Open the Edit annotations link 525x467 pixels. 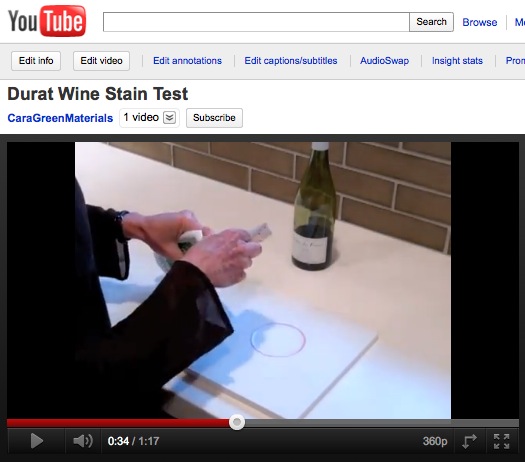(188, 61)
